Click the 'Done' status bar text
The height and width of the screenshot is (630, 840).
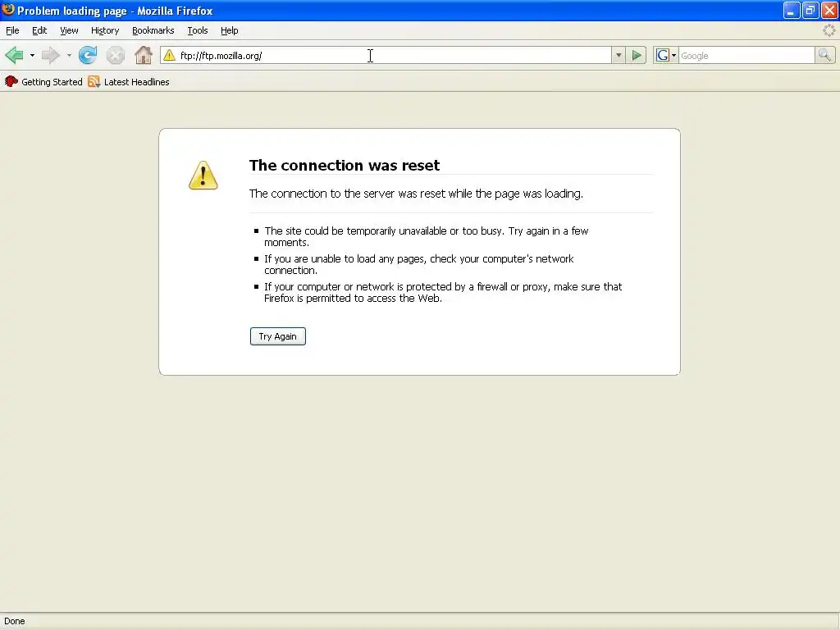tap(15, 621)
